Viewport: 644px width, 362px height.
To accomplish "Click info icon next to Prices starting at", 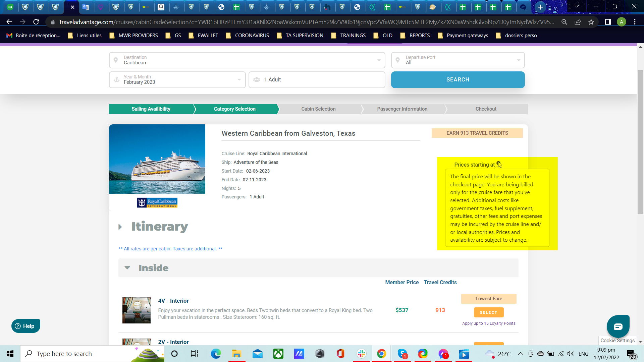I will pos(499,164).
